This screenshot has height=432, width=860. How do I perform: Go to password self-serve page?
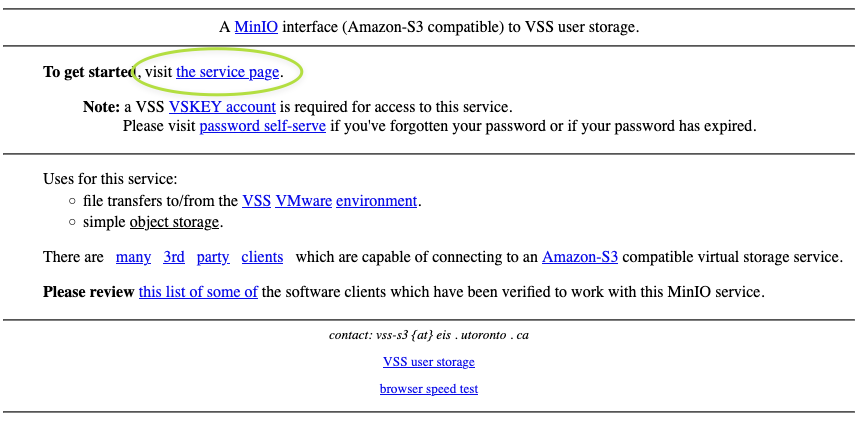263,126
